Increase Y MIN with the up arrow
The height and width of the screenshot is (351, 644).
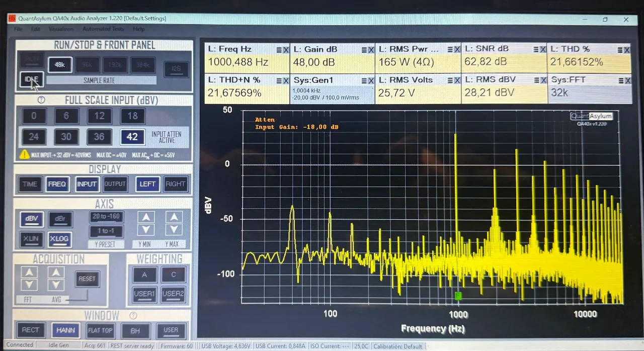[x=146, y=217]
